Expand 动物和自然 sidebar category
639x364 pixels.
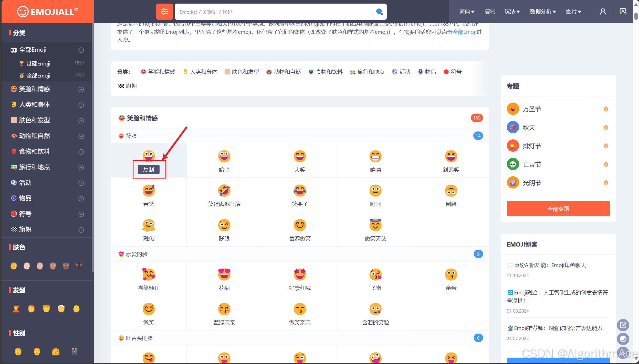[81, 136]
